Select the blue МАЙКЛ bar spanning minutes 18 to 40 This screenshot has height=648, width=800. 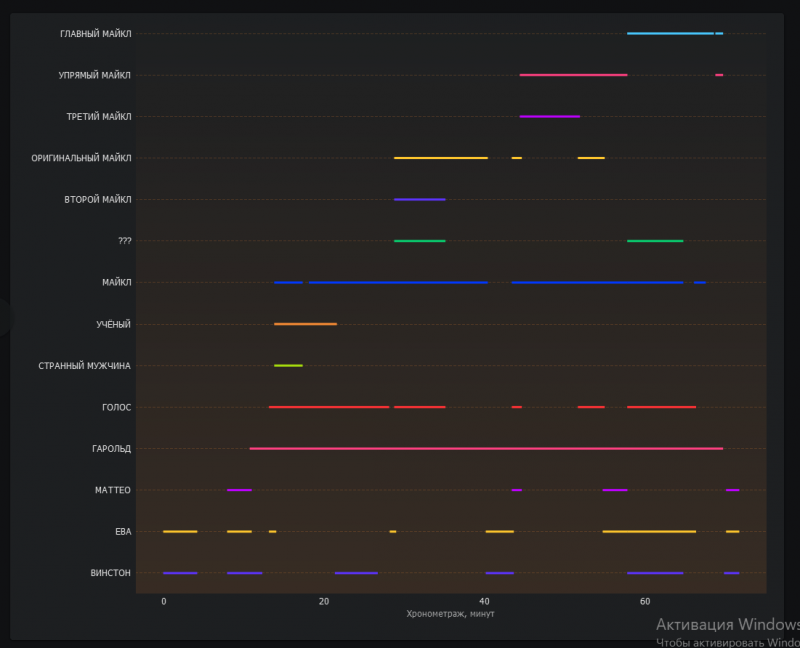tap(398, 282)
